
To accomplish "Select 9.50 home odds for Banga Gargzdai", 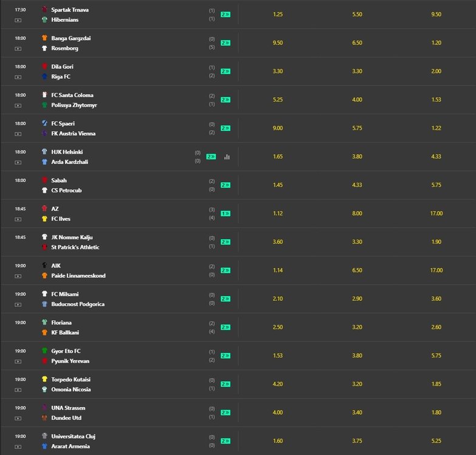I will [x=278, y=42].
